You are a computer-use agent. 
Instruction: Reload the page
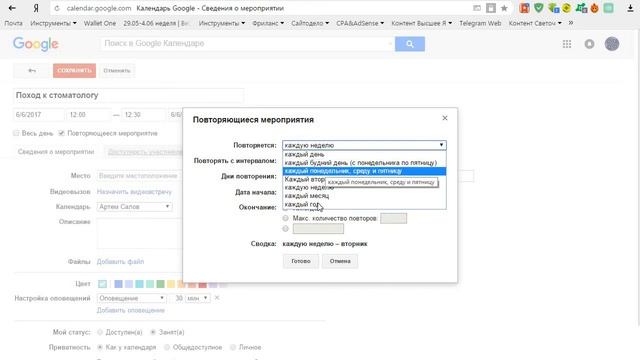click(57, 8)
